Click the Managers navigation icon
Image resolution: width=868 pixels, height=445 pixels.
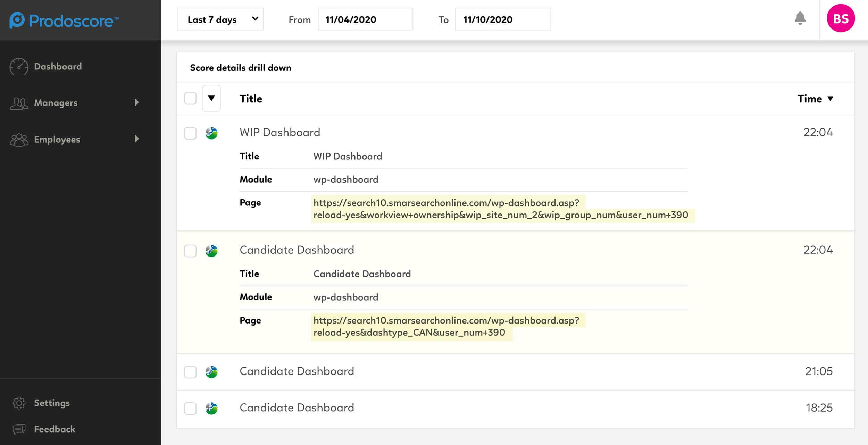(x=19, y=102)
